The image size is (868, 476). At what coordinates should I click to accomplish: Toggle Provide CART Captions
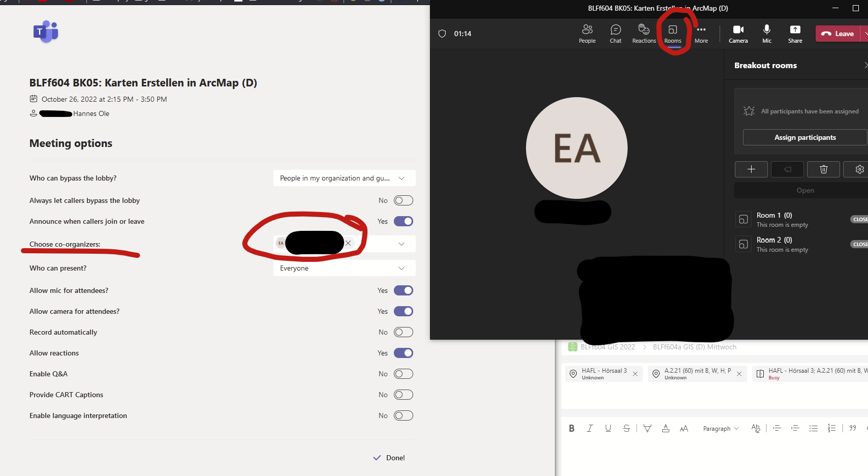(404, 395)
